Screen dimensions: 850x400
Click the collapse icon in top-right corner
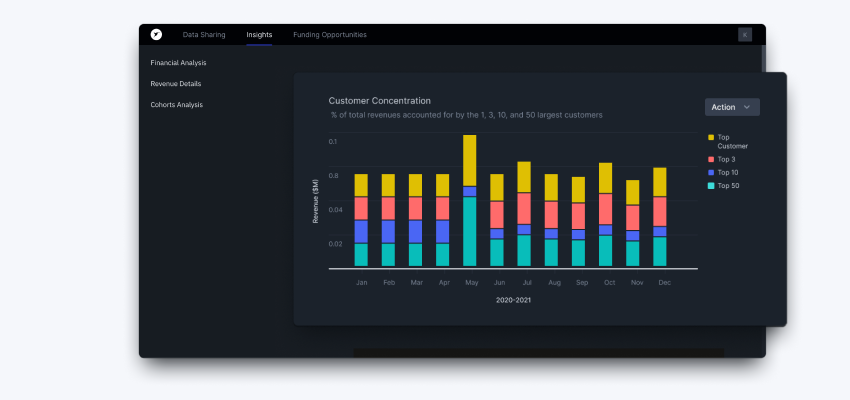(745, 34)
